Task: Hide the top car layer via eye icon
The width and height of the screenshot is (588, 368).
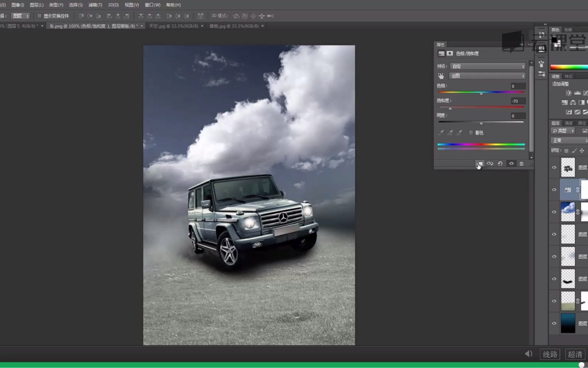Action: tap(554, 167)
